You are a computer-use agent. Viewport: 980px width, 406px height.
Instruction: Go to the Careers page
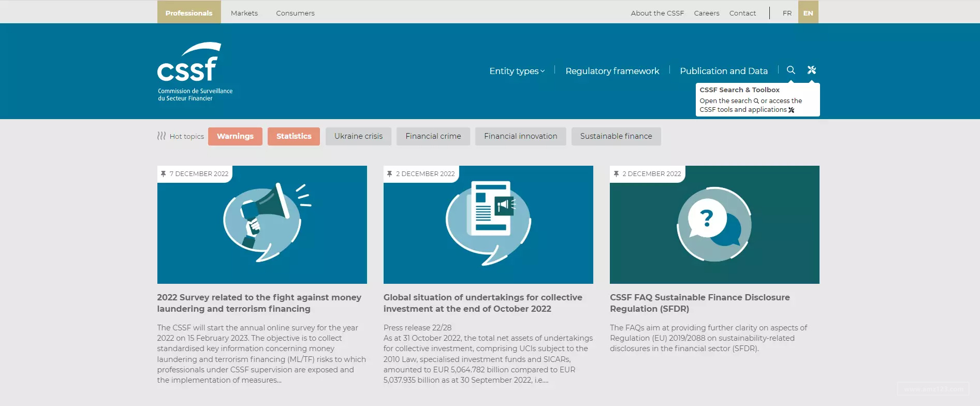[x=707, y=13]
